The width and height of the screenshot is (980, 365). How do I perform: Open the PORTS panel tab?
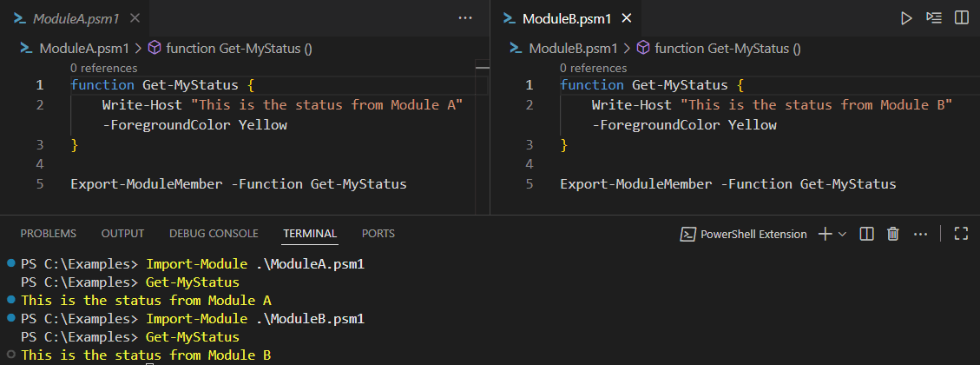(378, 234)
